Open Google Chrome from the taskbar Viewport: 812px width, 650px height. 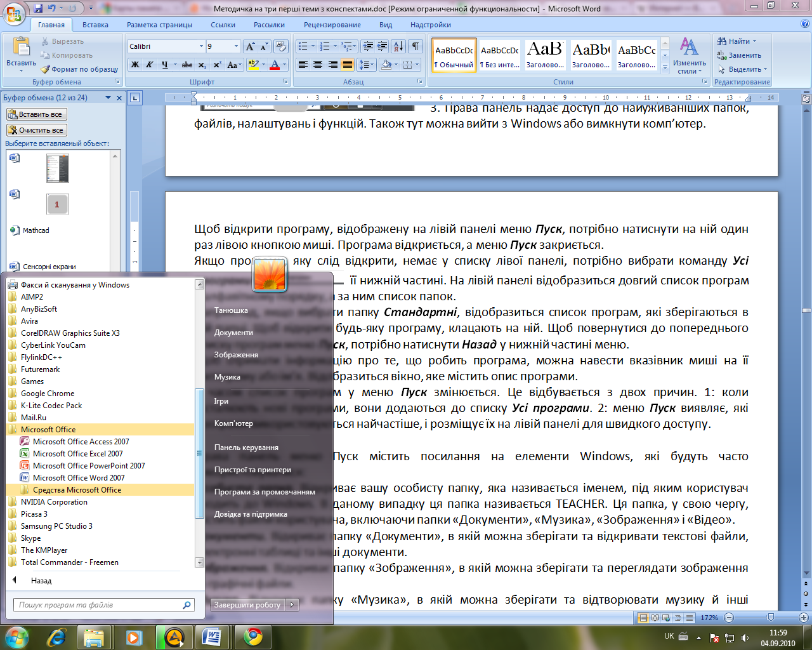click(x=253, y=637)
